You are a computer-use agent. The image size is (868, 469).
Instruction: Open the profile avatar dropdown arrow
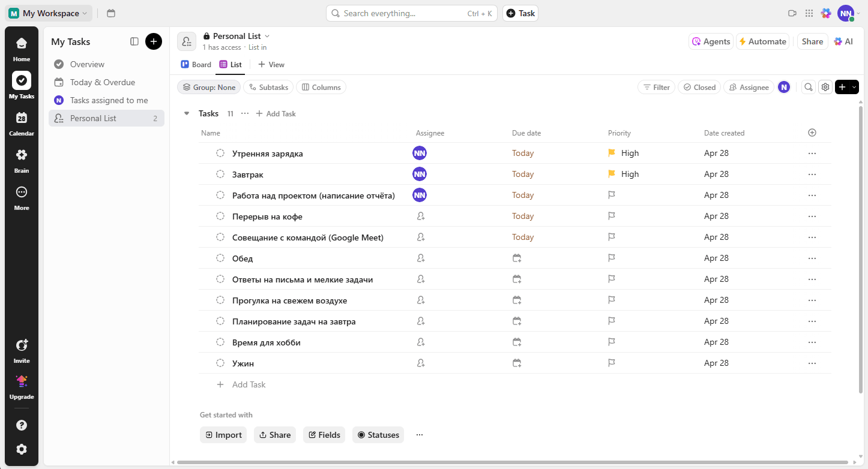(858, 13)
